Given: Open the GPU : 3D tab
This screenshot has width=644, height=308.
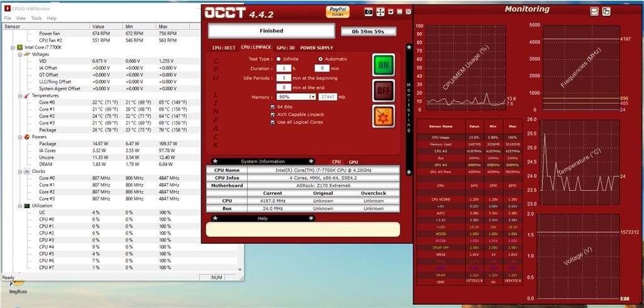Looking at the screenshot, I should point(286,48).
